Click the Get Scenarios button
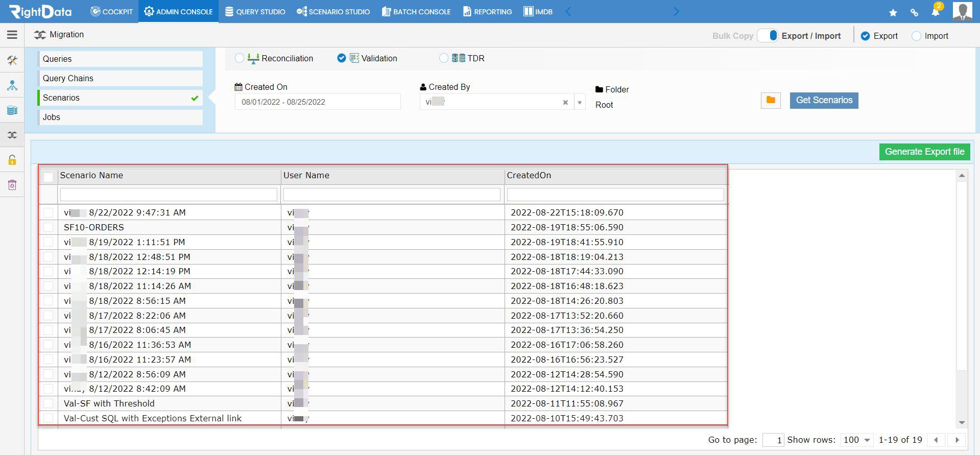 (x=824, y=100)
